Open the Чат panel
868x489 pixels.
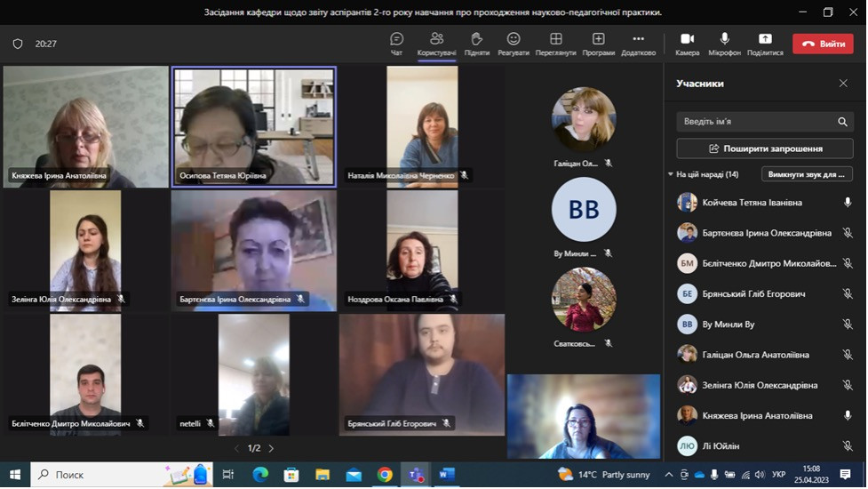click(x=396, y=44)
